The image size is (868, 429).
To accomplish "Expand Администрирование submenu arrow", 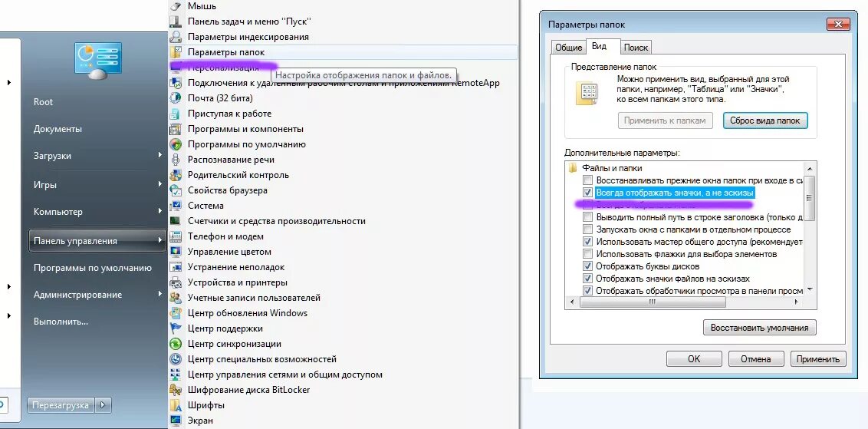I will pyautogui.click(x=159, y=294).
